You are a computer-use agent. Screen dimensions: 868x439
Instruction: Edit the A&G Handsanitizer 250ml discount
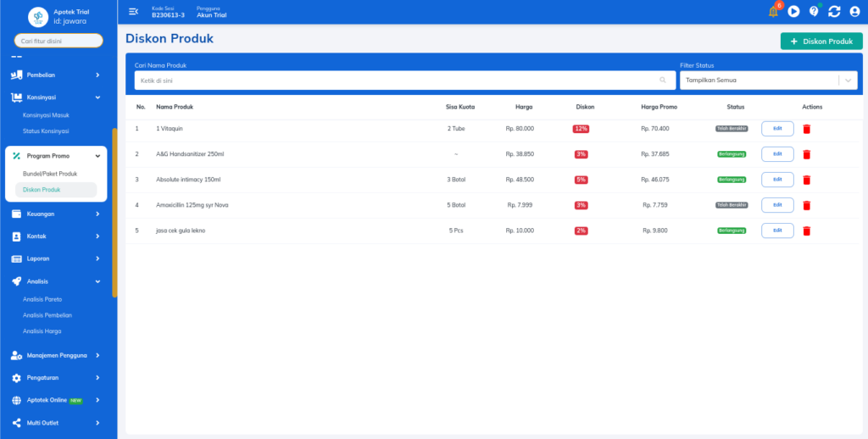(777, 154)
